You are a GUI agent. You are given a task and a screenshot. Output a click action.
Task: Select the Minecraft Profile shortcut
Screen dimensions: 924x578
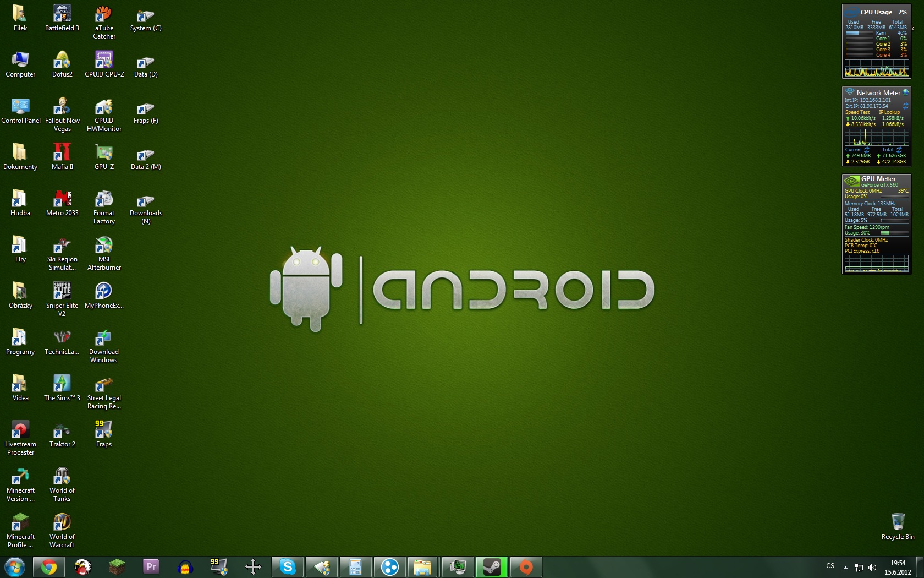20,531
